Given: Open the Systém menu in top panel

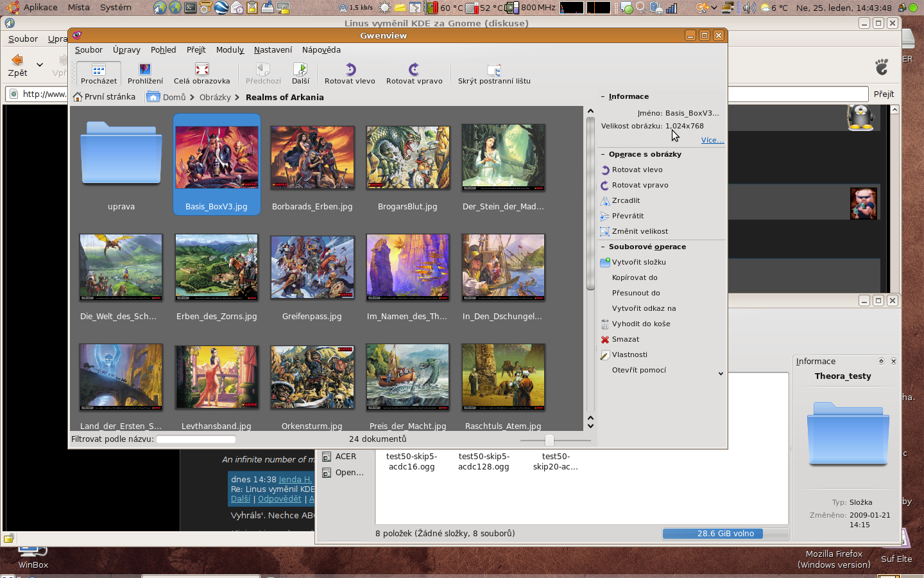Looking at the screenshot, I should tap(116, 8).
